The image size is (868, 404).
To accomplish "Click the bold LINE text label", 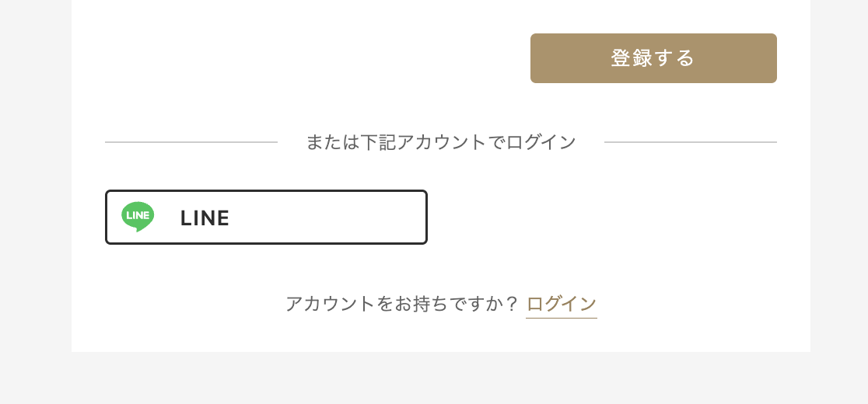I will pos(205,218).
